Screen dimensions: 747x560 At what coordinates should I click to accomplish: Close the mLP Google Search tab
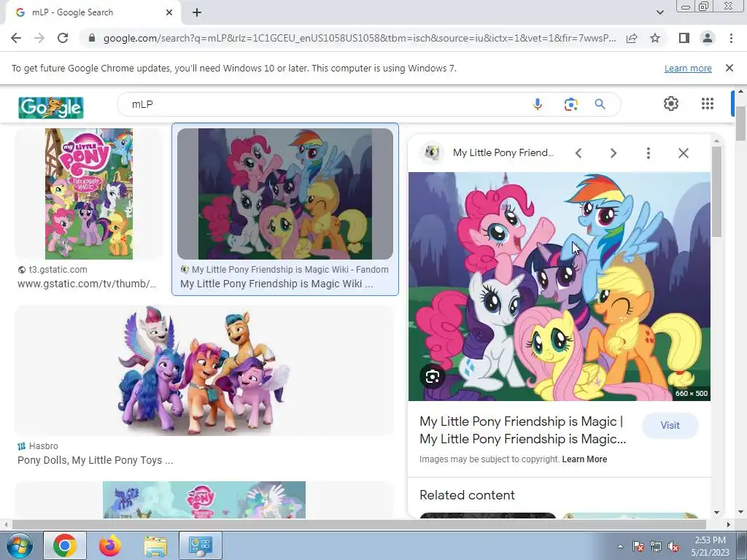coord(169,12)
